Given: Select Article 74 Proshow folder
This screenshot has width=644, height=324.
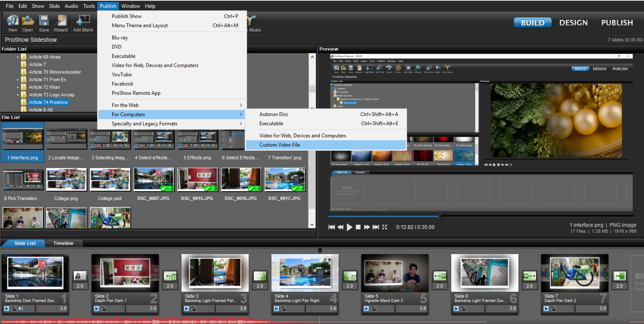Looking at the screenshot, I should (x=48, y=102).
